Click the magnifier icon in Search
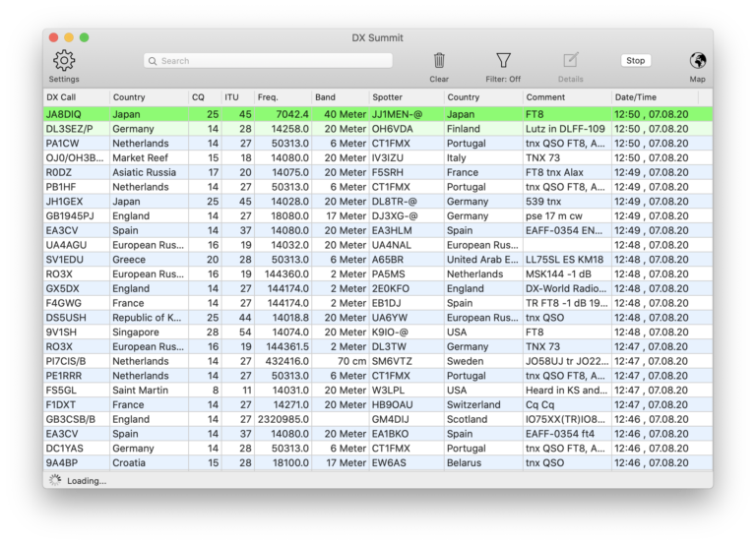The height and width of the screenshot is (545, 756). (153, 61)
